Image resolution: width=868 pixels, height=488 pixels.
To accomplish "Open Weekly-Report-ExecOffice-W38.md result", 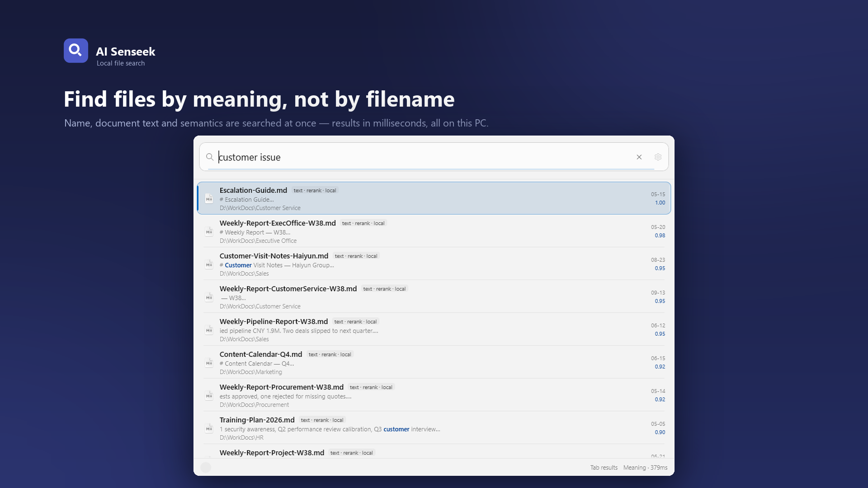I will pos(434,231).
